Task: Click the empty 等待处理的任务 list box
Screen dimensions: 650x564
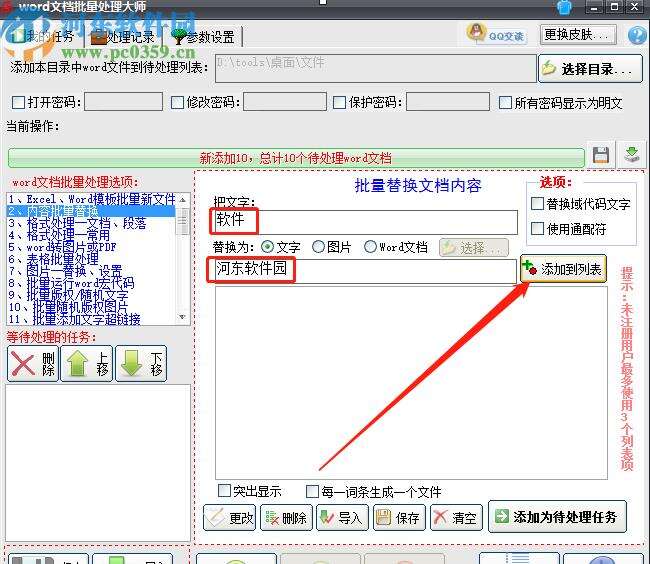Action: (98, 463)
